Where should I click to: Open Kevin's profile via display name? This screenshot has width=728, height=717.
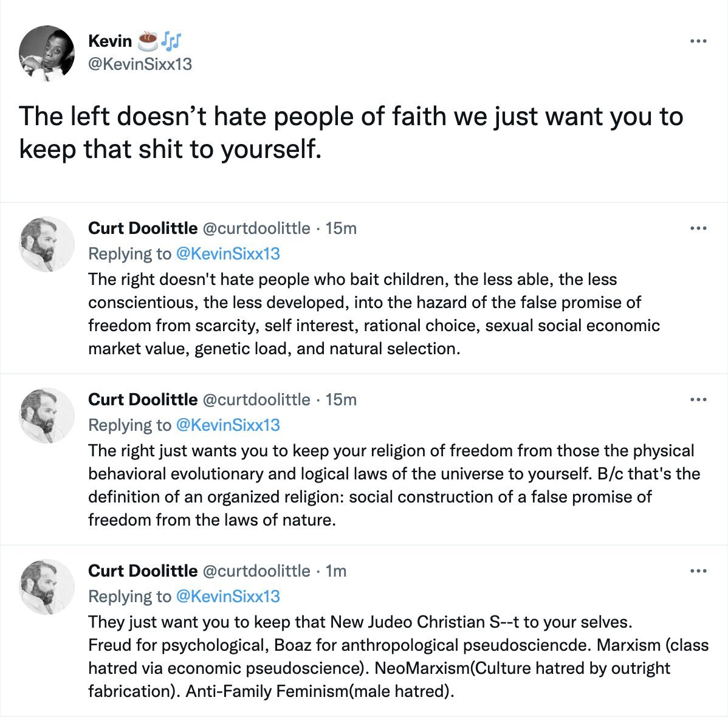pos(110,41)
